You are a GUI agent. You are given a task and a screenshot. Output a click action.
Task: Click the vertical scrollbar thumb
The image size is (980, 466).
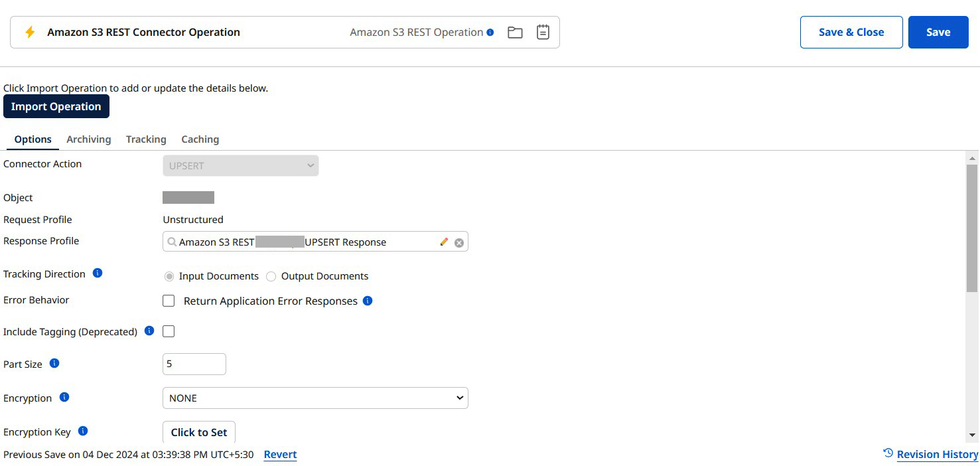(x=972, y=228)
